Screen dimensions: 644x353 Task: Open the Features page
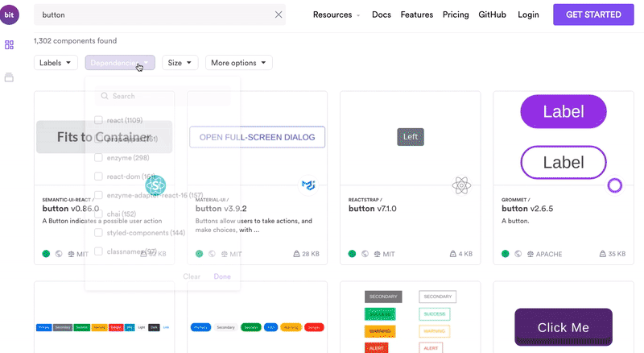pyautogui.click(x=416, y=15)
